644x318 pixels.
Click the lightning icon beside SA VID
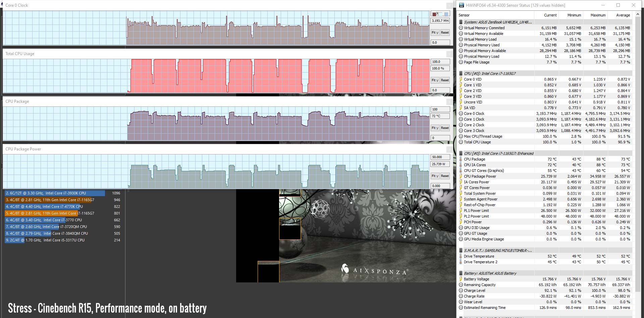[461, 108]
